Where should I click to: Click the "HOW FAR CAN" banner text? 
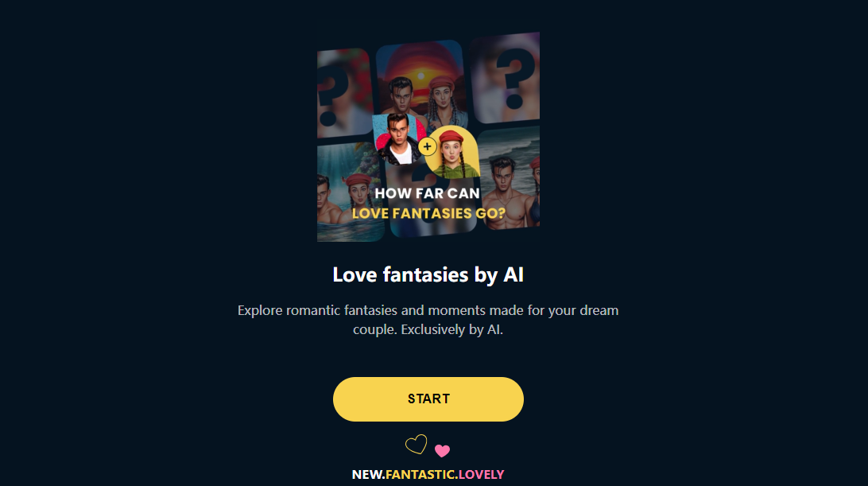(x=428, y=193)
